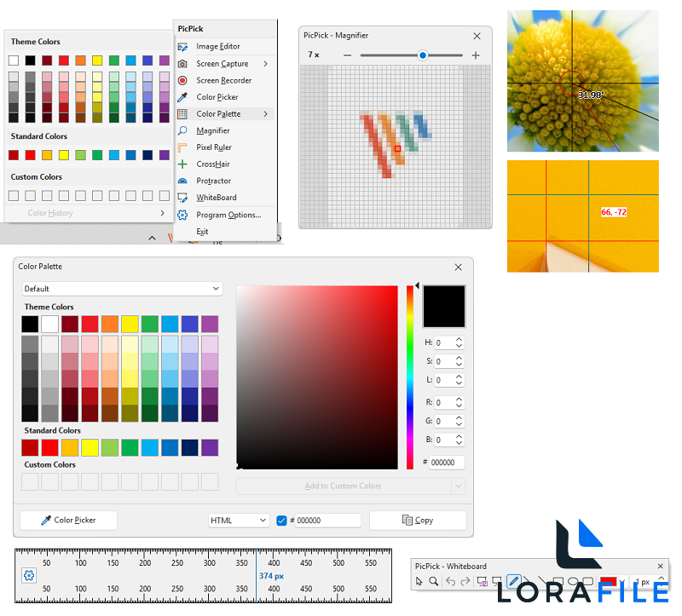Select Program Options... menu entry text
Screen dimensions: 682x616
coord(228,216)
